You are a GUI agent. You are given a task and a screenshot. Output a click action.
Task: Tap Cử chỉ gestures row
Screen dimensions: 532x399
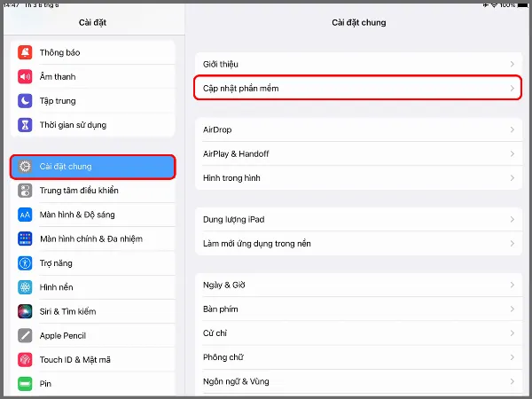click(358, 333)
